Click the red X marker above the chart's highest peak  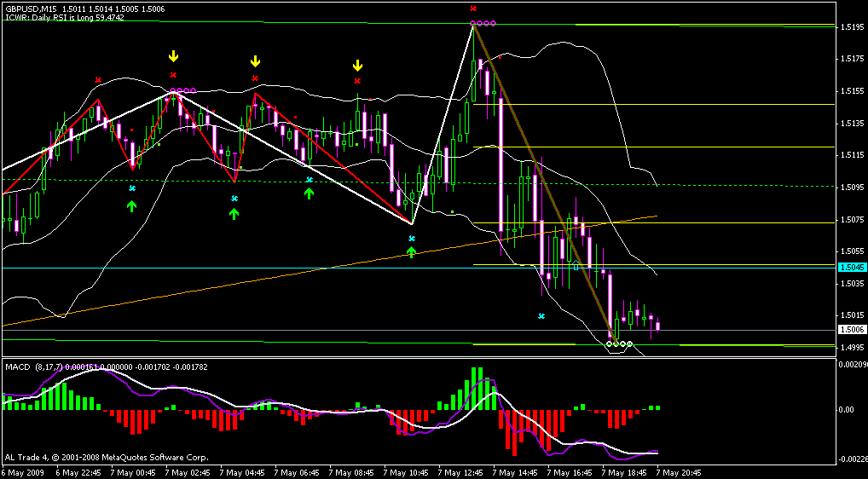coord(473,9)
